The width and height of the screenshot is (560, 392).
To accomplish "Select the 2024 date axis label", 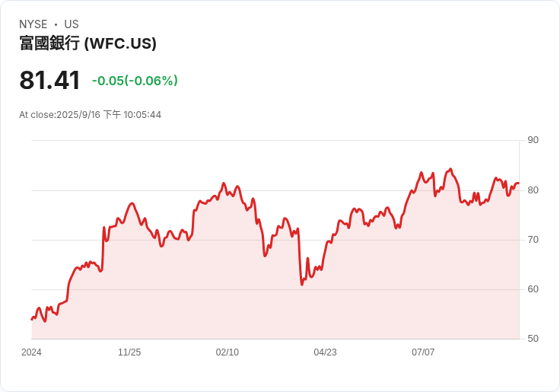I will pyautogui.click(x=31, y=352).
